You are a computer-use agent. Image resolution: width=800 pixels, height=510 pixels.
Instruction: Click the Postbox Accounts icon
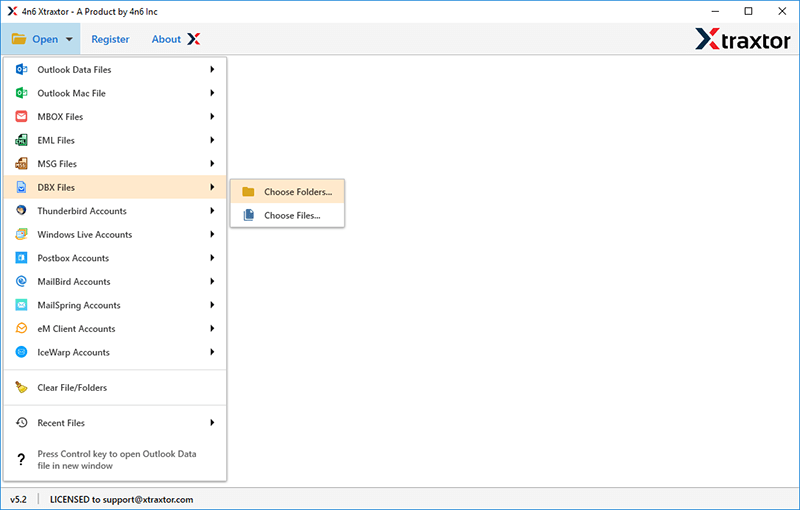pyautogui.click(x=21, y=258)
